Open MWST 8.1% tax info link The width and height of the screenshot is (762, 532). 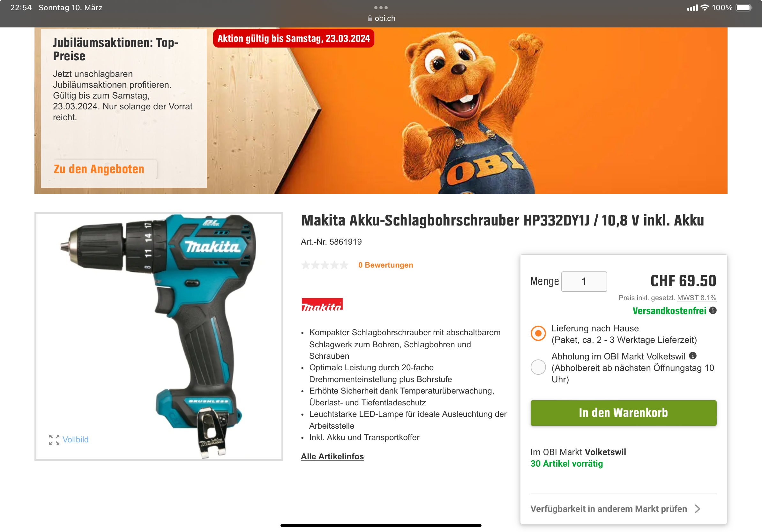click(697, 298)
